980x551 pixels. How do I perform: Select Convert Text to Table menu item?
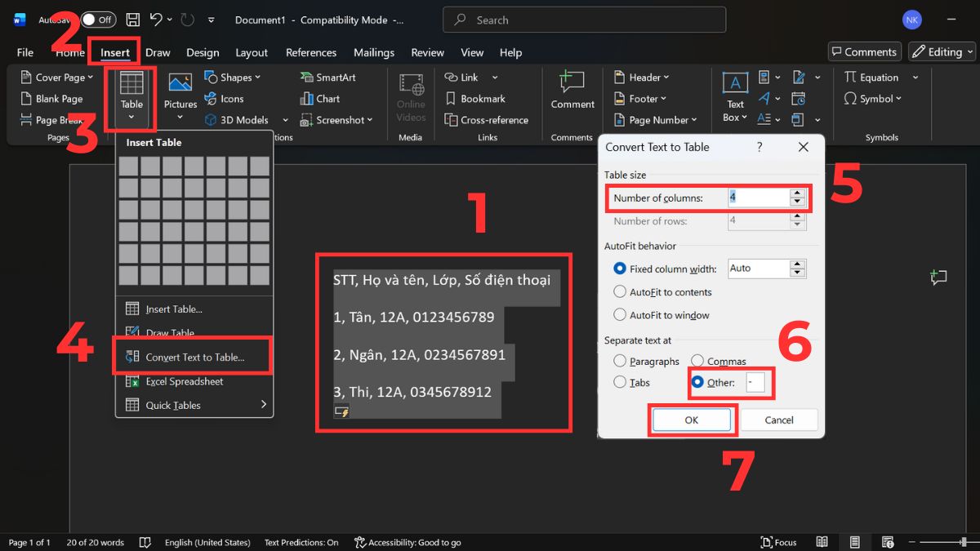pyautogui.click(x=194, y=358)
